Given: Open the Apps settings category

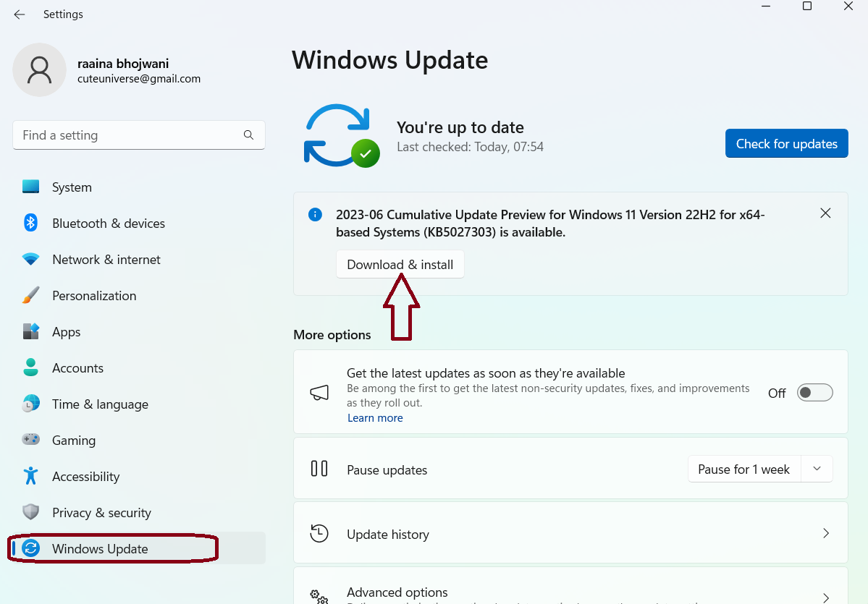Looking at the screenshot, I should [66, 332].
